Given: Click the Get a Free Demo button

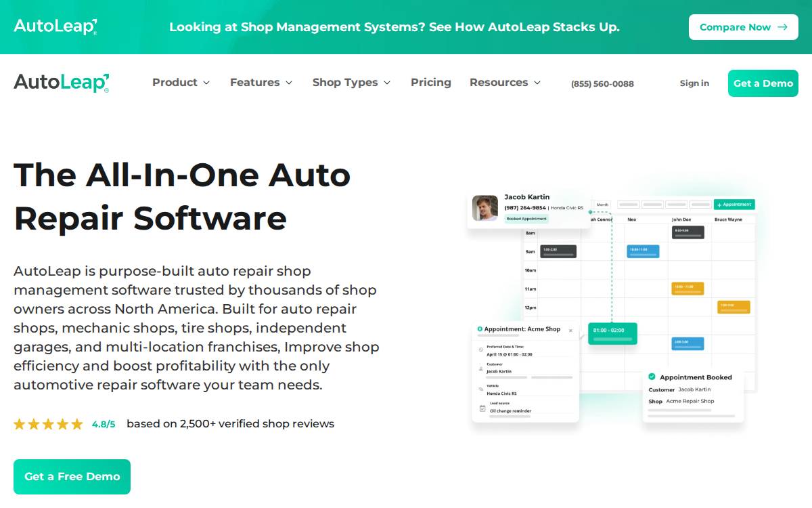Looking at the screenshot, I should 72,477.
